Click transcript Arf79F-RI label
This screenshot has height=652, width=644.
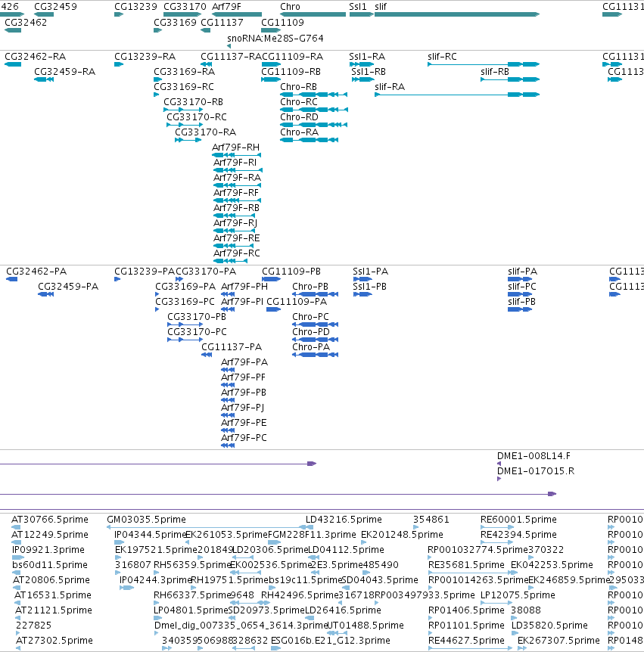coord(235,163)
